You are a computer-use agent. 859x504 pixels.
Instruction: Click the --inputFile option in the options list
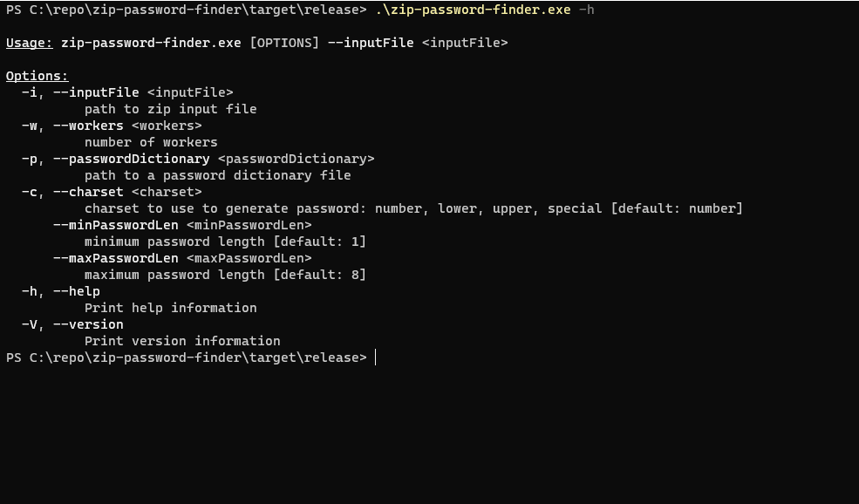click(96, 92)
